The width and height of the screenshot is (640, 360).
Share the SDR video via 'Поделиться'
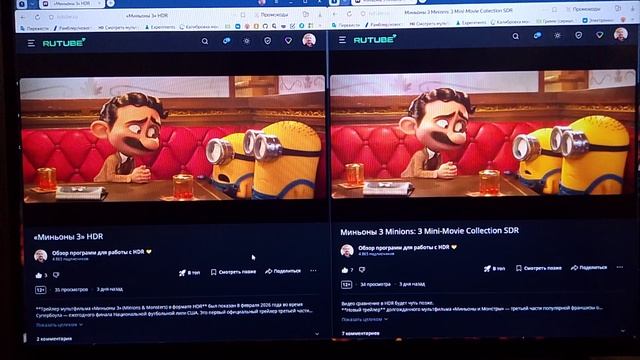click(589, 267)
